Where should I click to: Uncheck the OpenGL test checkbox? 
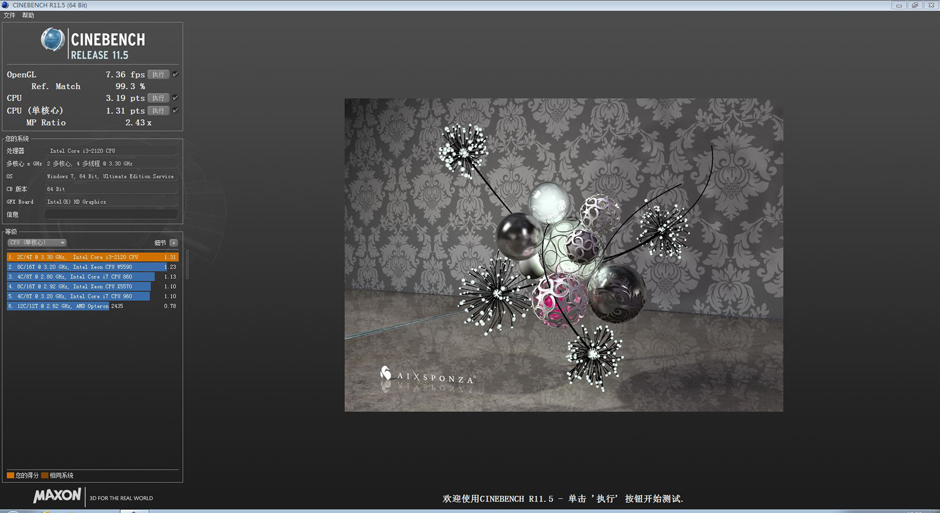tap(175, 74)
